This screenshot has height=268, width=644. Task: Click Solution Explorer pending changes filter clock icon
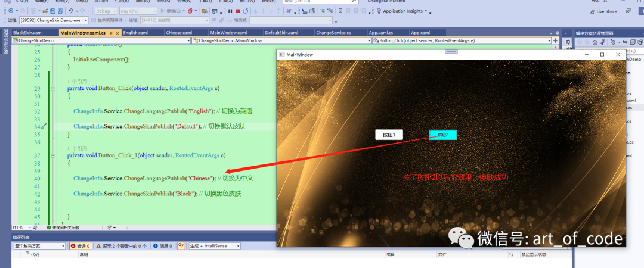pyautogui.click(x=613, y=42)
